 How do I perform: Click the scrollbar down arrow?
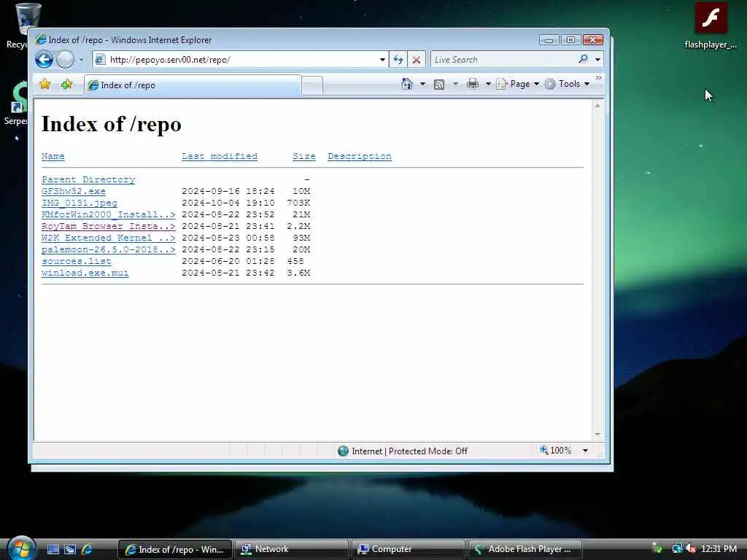[x=597, y=435]
